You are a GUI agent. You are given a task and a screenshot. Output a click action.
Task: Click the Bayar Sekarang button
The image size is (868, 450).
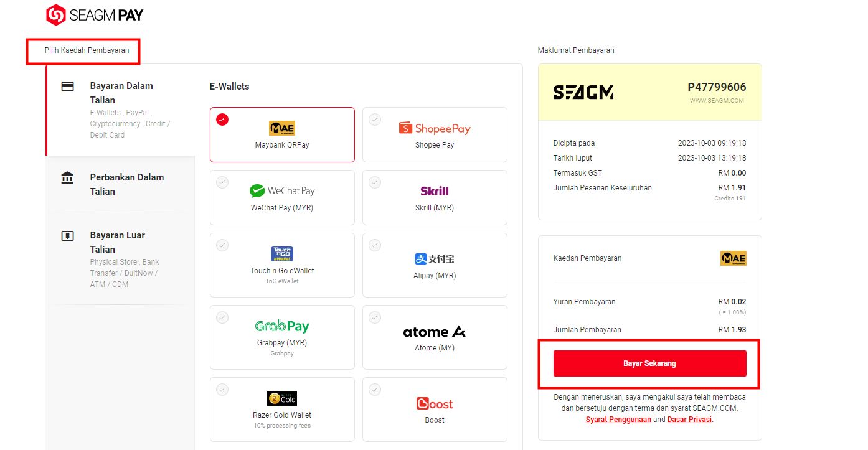pos(649,363)
